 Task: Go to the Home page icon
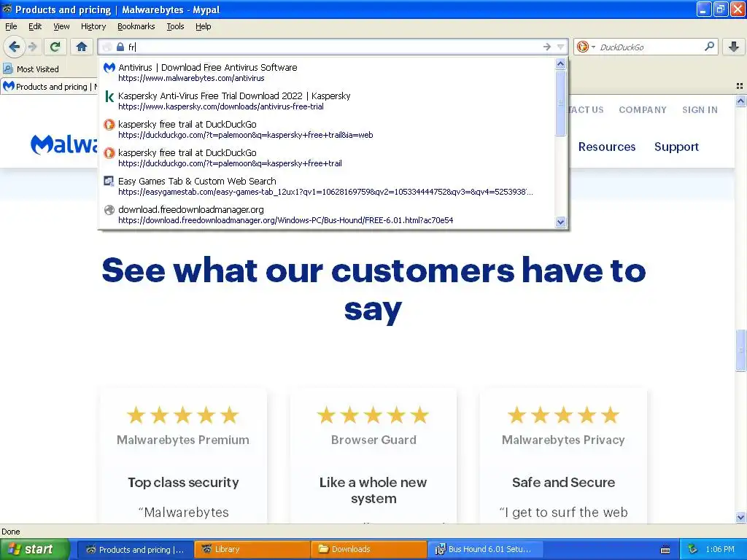82,47
